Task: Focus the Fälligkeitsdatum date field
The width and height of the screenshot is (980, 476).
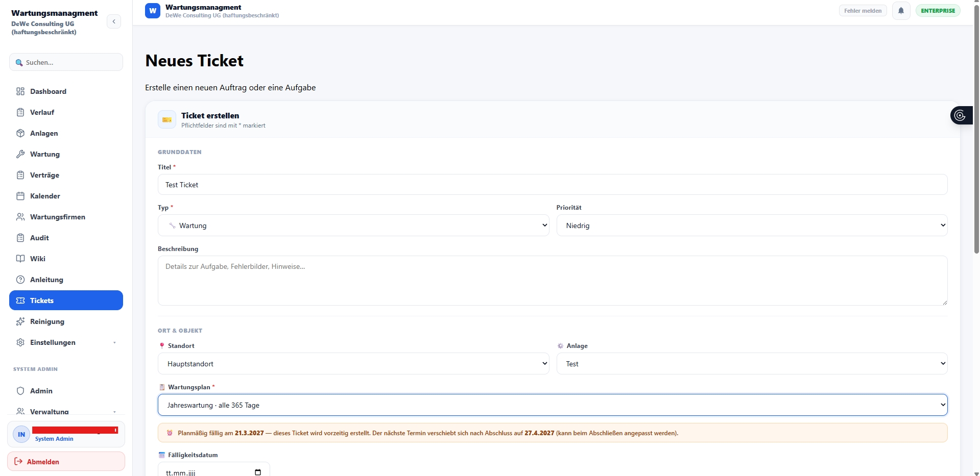Action: coord(213,469)
